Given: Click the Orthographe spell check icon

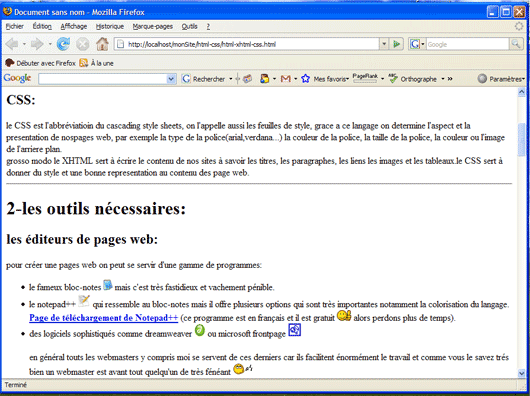Looking at the screenshot, I should (392, 78).
